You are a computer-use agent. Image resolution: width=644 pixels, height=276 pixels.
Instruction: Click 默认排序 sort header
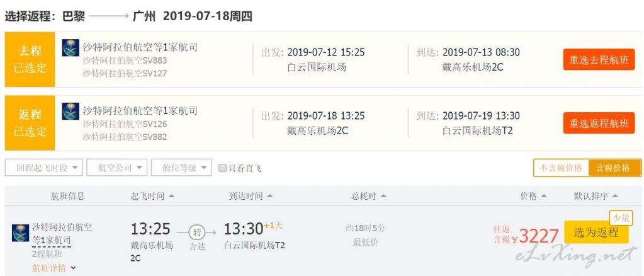click(596, 196)
